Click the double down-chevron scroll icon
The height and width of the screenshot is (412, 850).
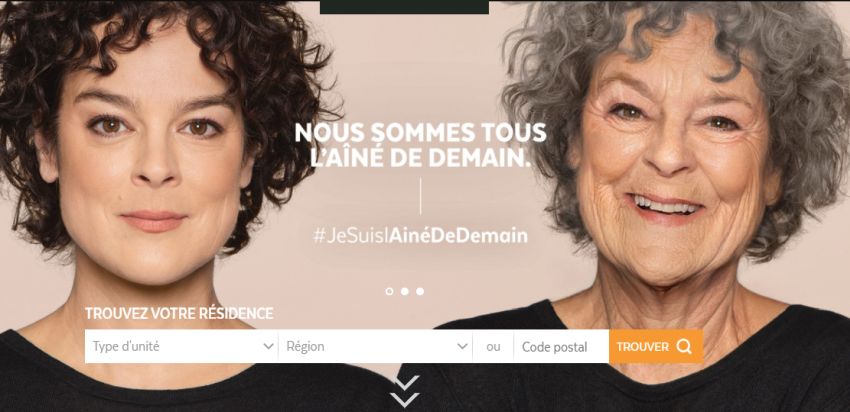click(407, 391)
